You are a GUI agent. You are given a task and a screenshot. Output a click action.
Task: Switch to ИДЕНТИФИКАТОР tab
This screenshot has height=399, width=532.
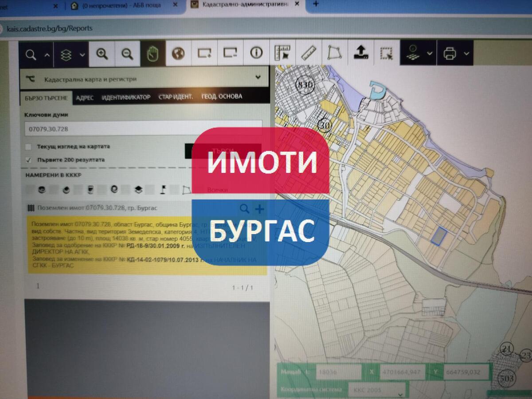(126, 97)
